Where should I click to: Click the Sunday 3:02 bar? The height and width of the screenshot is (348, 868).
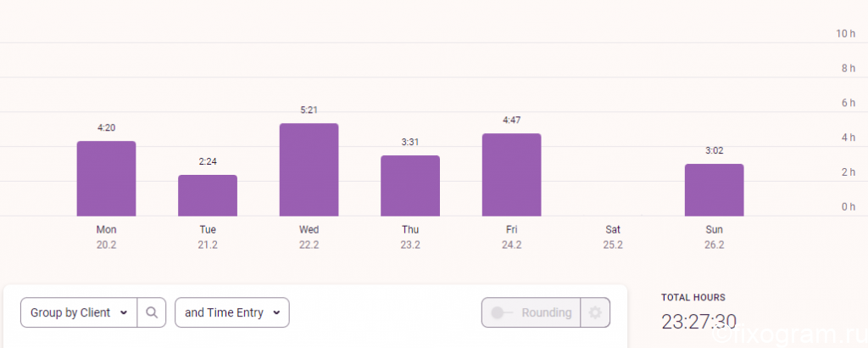click(714, 190)
